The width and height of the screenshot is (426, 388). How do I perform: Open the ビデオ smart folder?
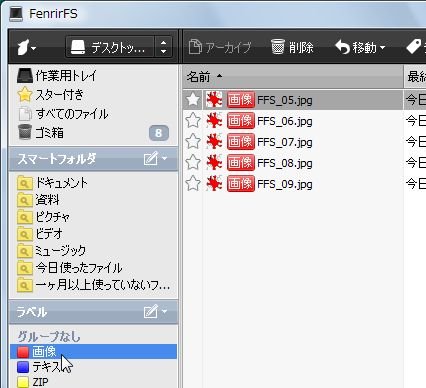(93, 234)
